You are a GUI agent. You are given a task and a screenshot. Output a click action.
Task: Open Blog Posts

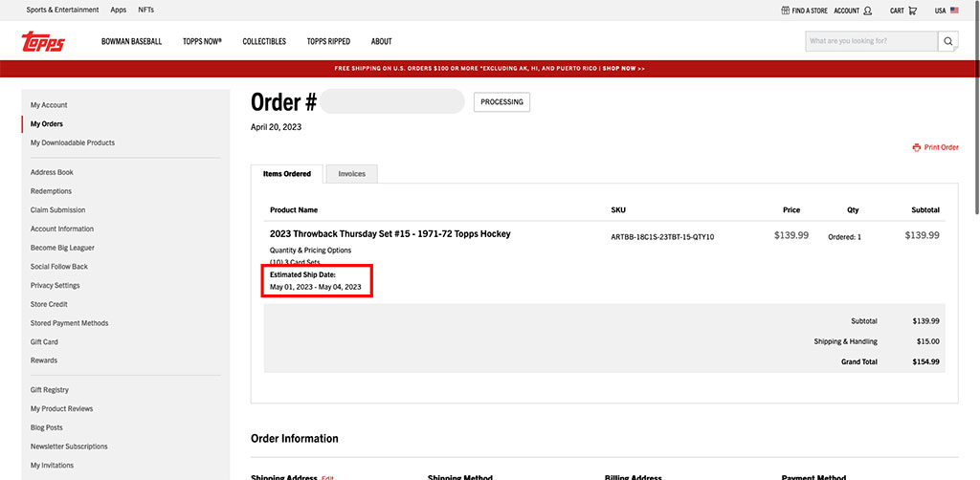click(47, 427)
